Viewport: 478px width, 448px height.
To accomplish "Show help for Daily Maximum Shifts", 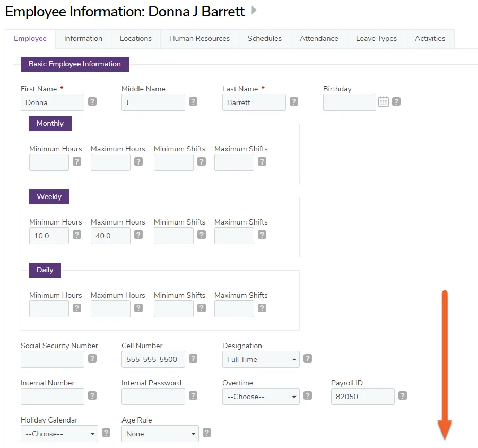I will tap(262, 308).
